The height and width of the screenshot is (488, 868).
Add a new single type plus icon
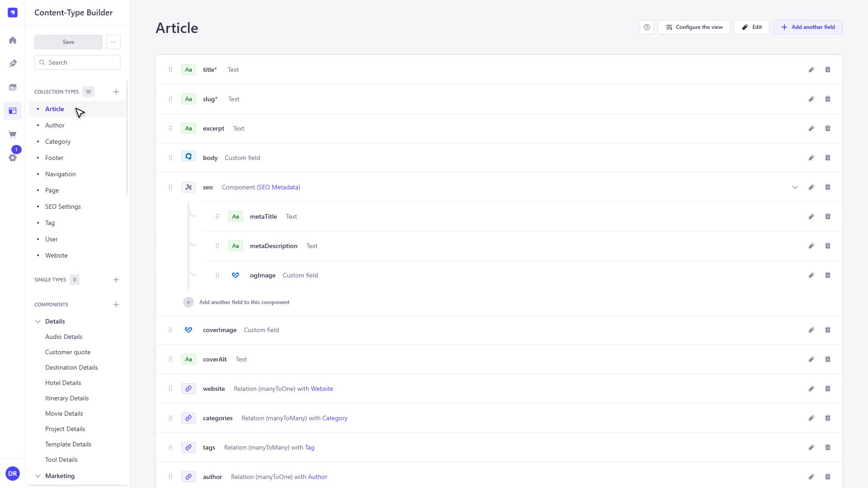[x=116, y=280]
